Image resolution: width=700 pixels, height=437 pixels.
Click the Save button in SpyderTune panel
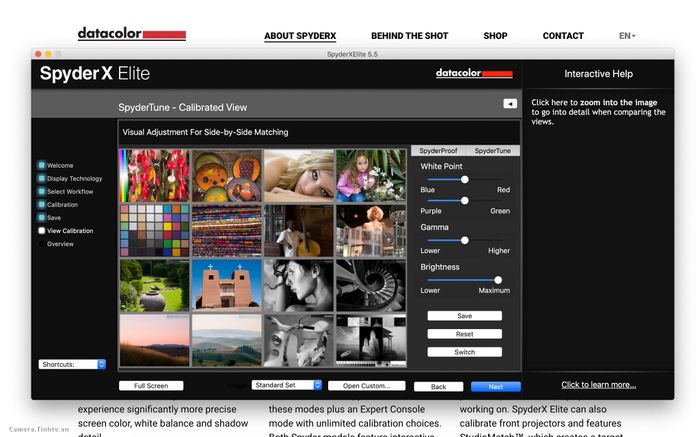(x=465, y=316)
